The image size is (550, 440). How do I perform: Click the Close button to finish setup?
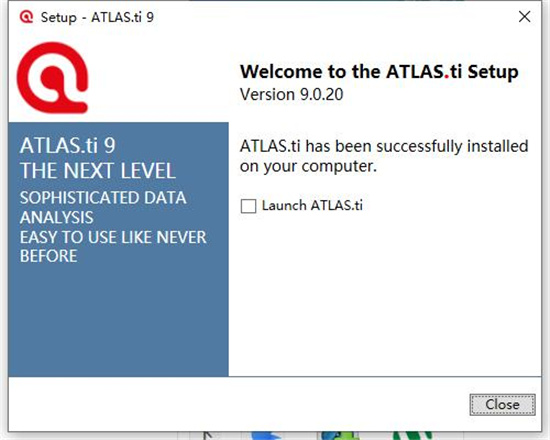[x=502, y=405]
